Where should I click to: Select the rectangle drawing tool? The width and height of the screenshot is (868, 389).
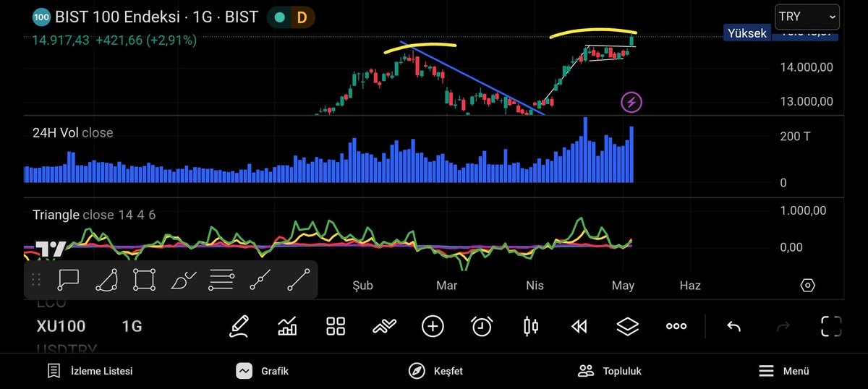click(x=145, y=279)
